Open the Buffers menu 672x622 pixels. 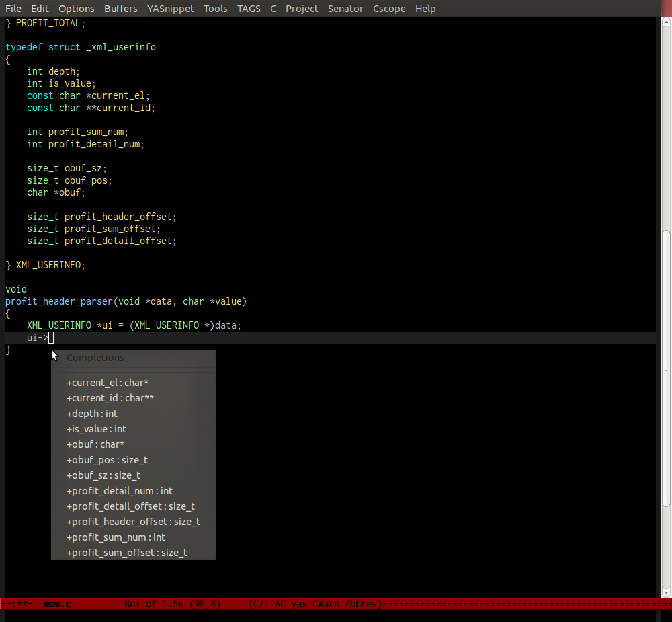pyautogui.click(x=120, y=9)
